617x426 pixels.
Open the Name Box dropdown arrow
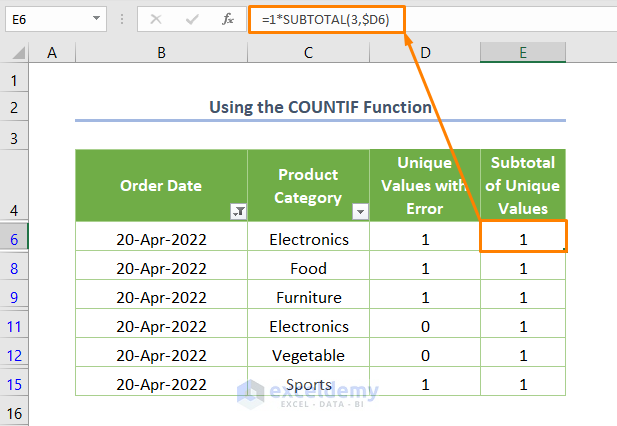click(96, 19)
